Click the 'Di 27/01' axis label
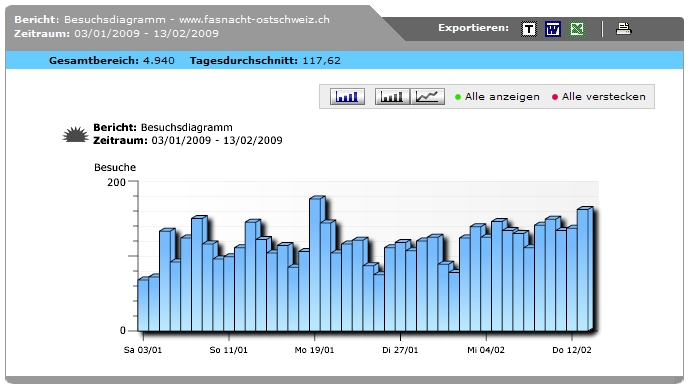Image resolution: width=690 pixels, height=388 pixels. coord(400,350)
